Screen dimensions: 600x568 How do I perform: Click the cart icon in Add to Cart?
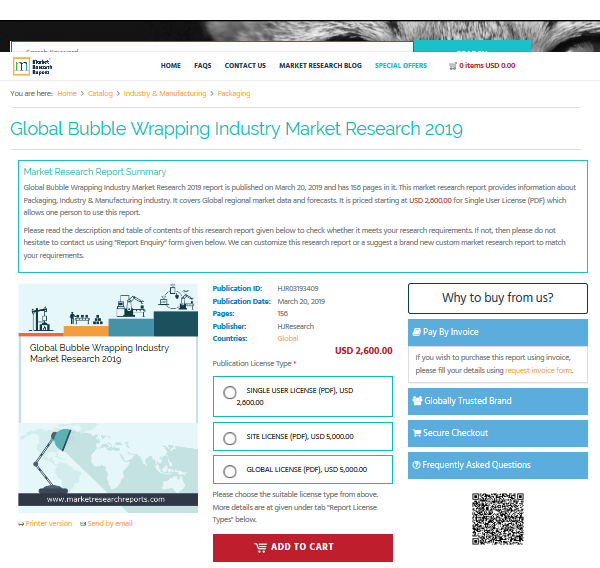click(261, 548)
